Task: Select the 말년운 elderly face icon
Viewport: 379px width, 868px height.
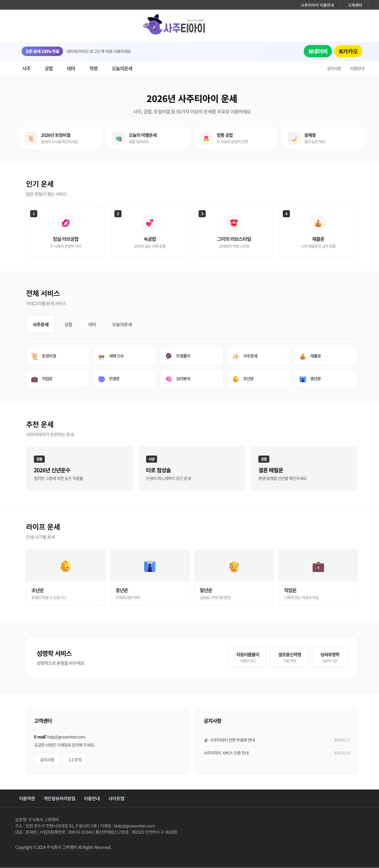Action: (234, 567)
